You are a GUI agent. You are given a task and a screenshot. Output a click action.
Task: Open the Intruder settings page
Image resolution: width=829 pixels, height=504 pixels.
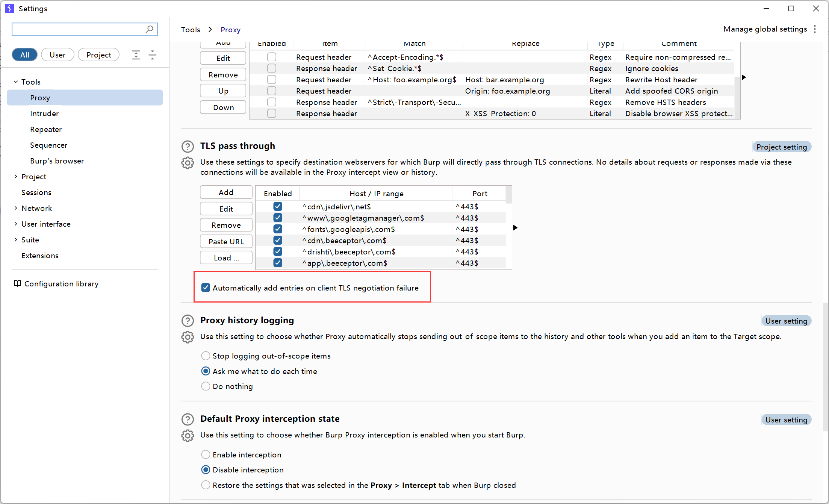[44, 114]
